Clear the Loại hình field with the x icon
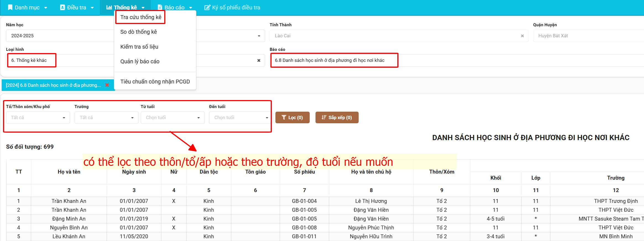Viewport: 644px width, 241px height. pyautogui.click(x=259, y=61)
